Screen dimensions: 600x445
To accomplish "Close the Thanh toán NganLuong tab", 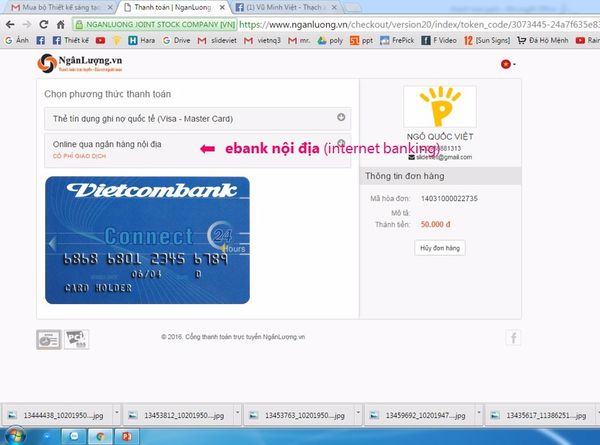I will coord(222,7).
